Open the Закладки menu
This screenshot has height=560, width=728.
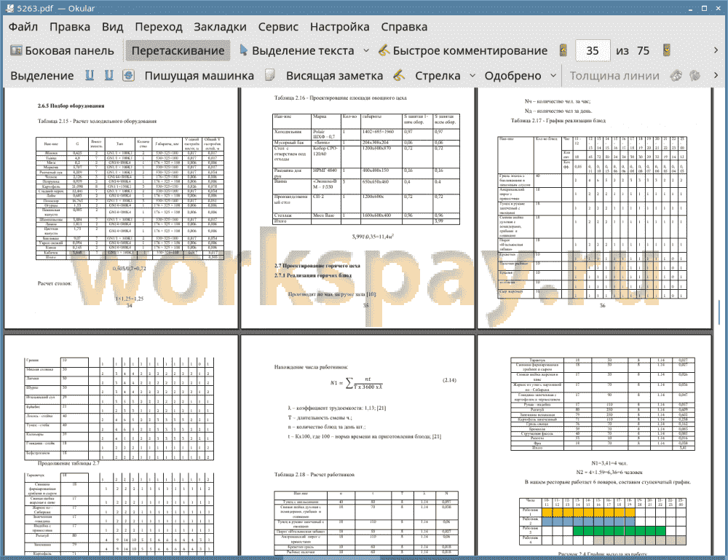220,27
